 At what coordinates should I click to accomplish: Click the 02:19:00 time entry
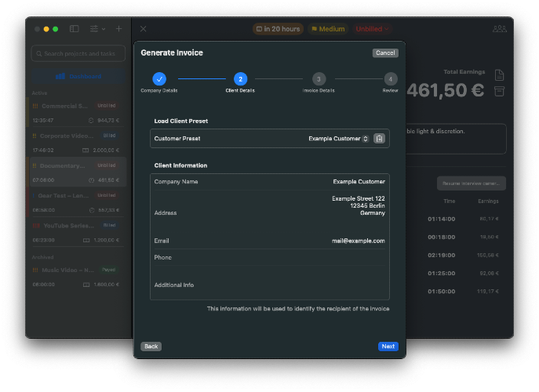coord(442,256)
